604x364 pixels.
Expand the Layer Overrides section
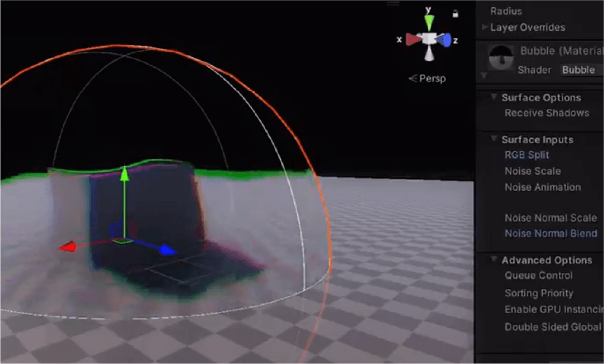click(485, 27)
